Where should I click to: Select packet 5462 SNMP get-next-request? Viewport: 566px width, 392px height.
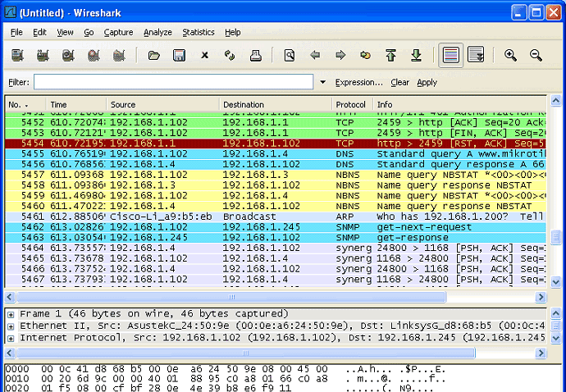coord(275,227)
